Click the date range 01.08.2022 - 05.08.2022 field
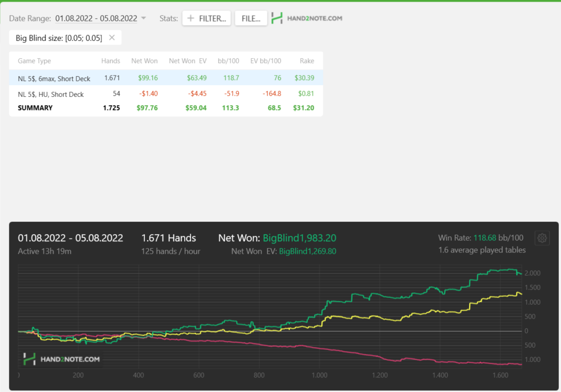The width and height of the screenshot is (561, 392). (x=96, y=18)
